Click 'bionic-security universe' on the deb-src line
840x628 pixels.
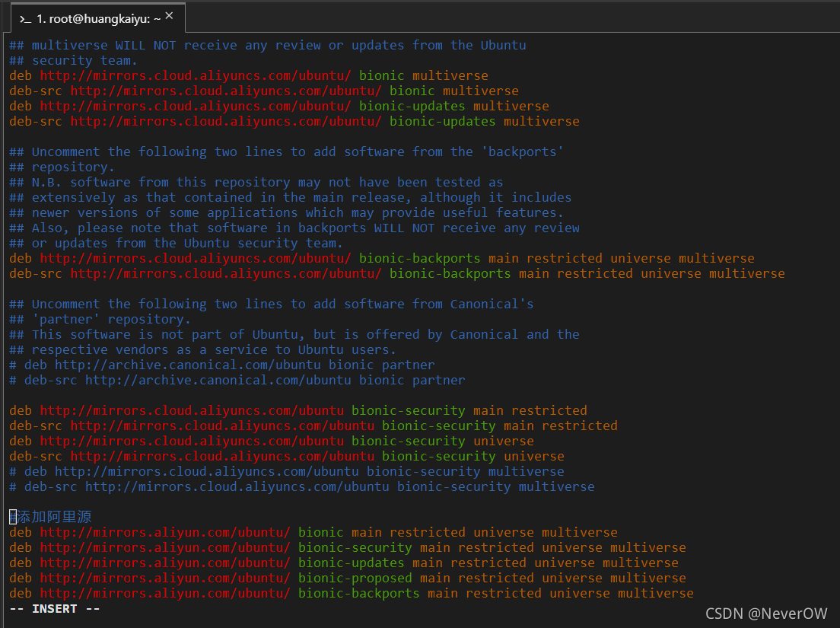tap(473, 456)
